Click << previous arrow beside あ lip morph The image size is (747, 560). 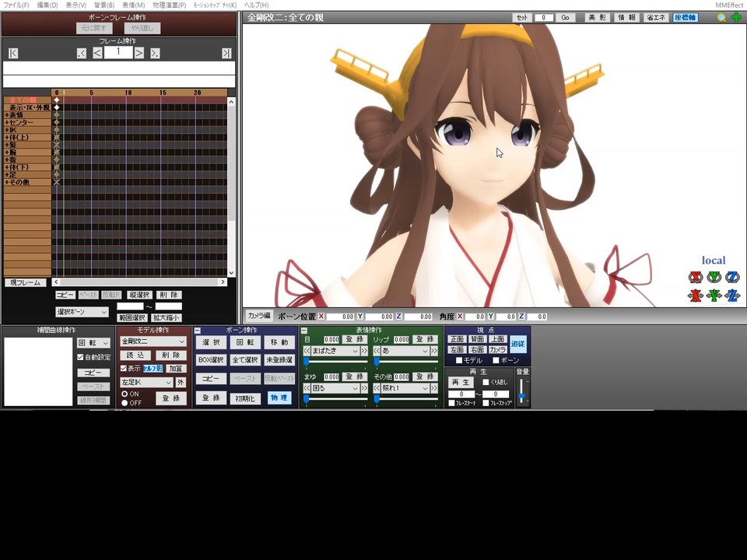click(x=377, y=351)
